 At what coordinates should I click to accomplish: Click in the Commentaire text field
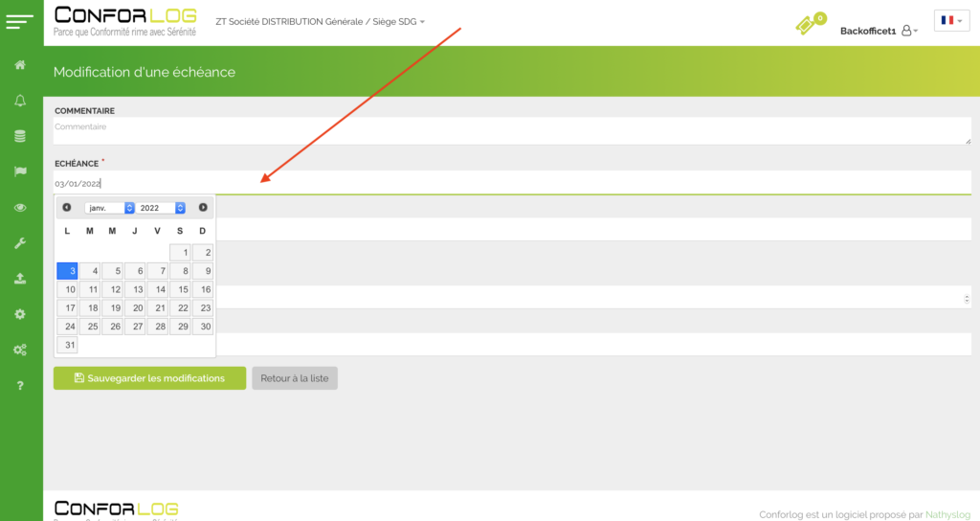pos(512,131)
